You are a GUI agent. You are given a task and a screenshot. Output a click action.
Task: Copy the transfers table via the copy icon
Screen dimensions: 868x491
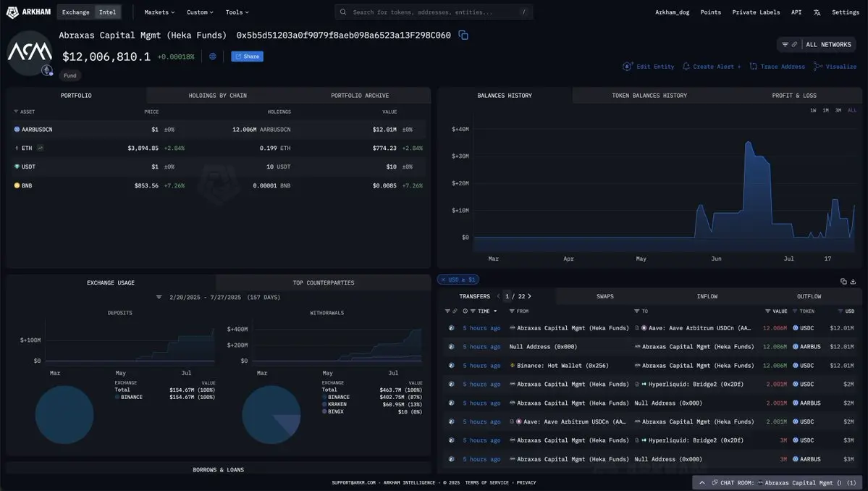click(x=843, y=281)
